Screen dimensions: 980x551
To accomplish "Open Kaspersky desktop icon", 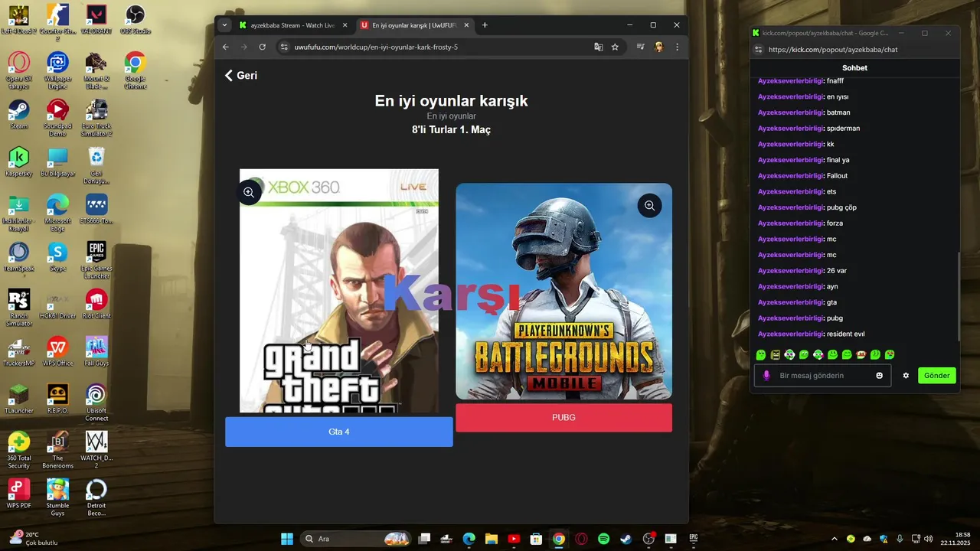I will (19, 163).
